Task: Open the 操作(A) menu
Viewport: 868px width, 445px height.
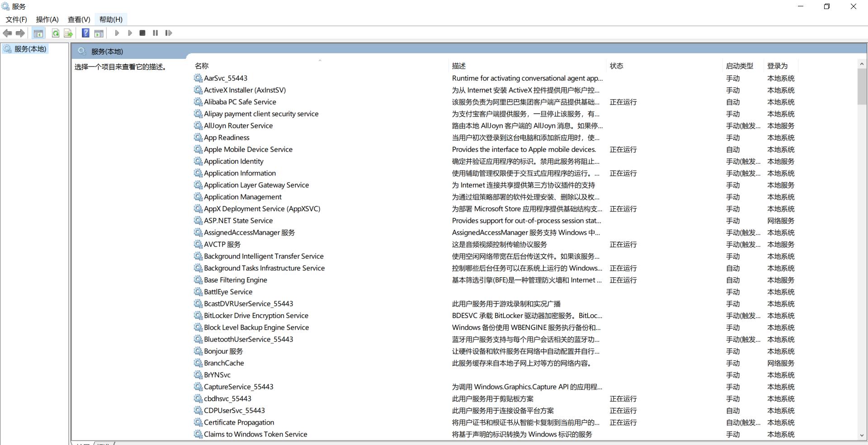Action: point(47,19)
